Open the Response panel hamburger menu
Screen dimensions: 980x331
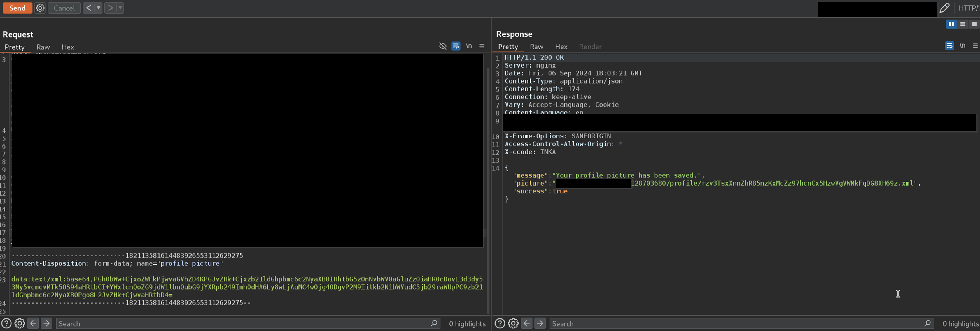coord(975,46)
